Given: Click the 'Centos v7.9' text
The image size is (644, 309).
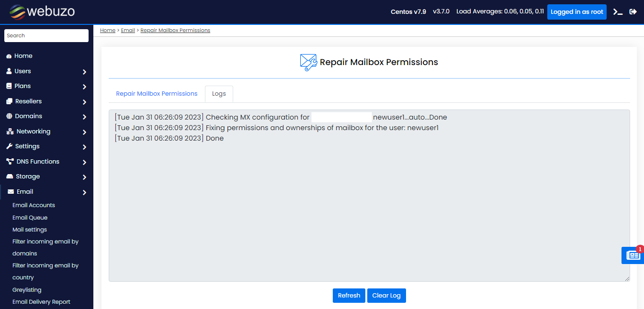Looking at the screenshot, I should pos(408,12).
